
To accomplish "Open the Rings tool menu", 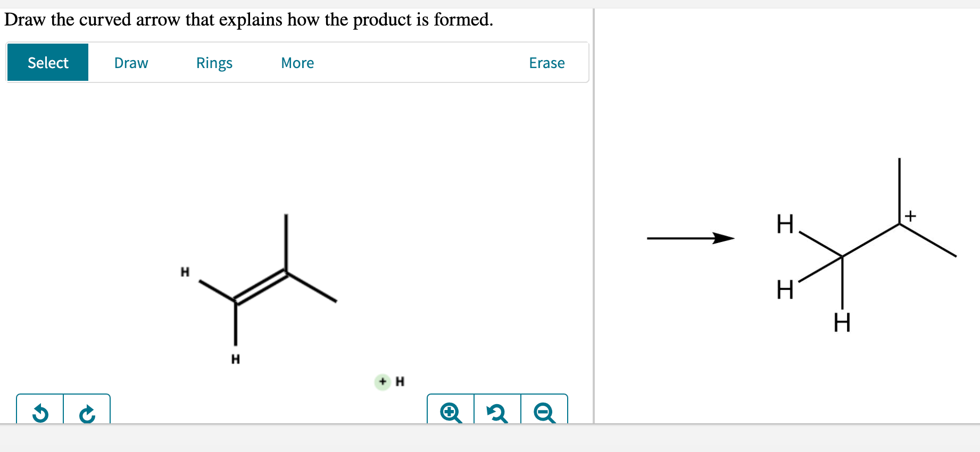I will point(214,63).
